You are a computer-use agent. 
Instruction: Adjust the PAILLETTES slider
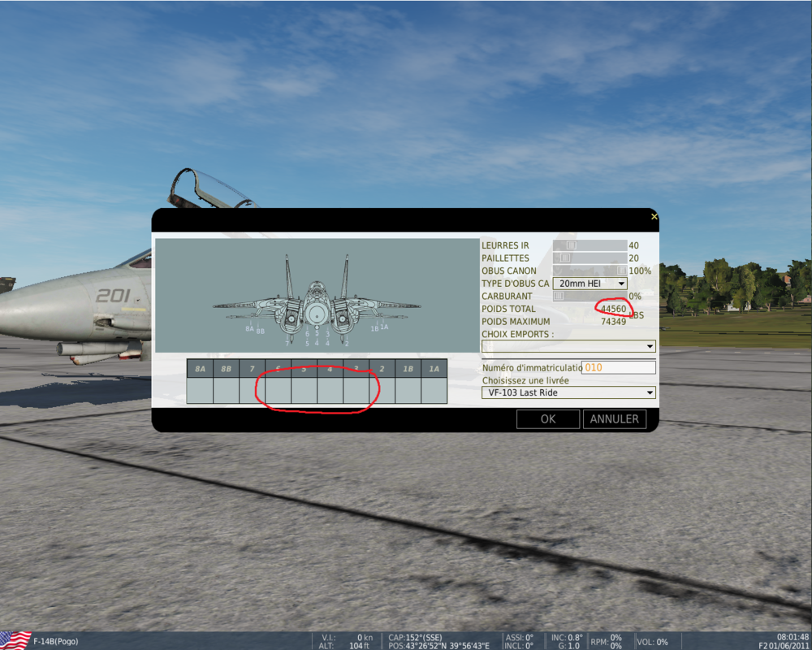tap(590, 258)
